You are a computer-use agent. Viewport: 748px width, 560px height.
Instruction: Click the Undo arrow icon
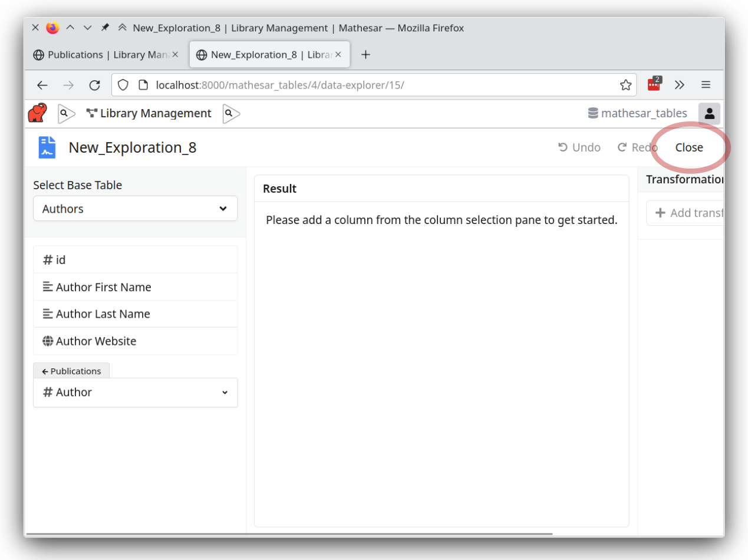[x=562, y=147]
